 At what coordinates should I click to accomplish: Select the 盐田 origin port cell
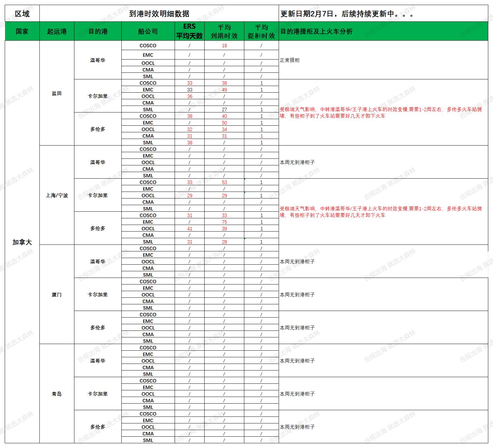point(57,93)
